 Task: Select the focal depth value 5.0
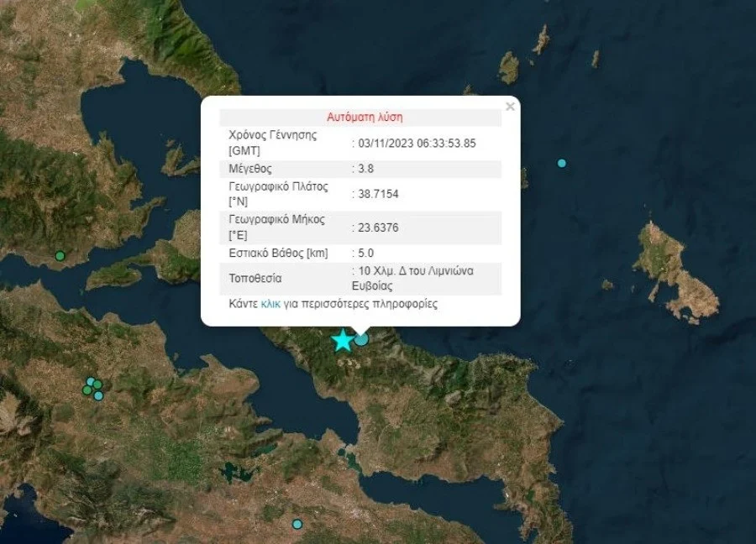pyautogui.click(x=366, y=253)
